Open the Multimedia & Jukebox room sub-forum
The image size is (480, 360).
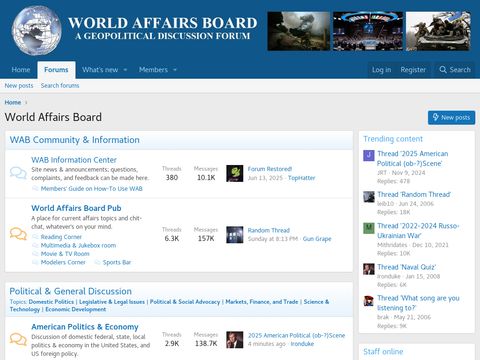78,245
